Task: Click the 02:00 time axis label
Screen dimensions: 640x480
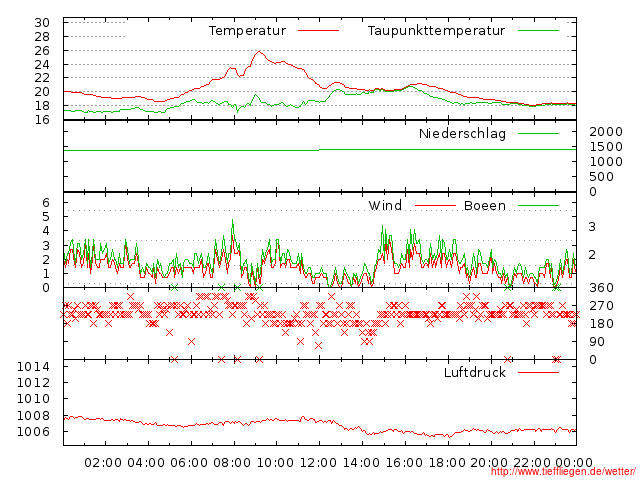Action: point(103,463)
